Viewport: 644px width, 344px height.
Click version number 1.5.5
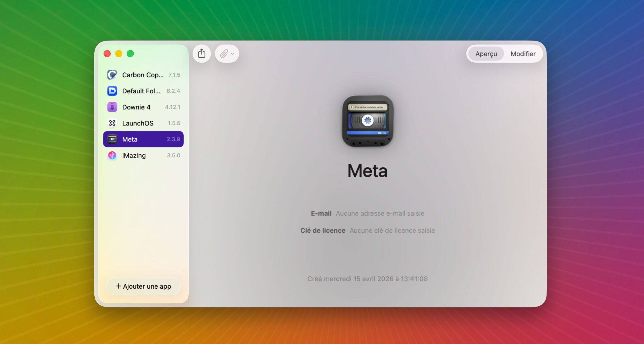(x=174, y=123)
